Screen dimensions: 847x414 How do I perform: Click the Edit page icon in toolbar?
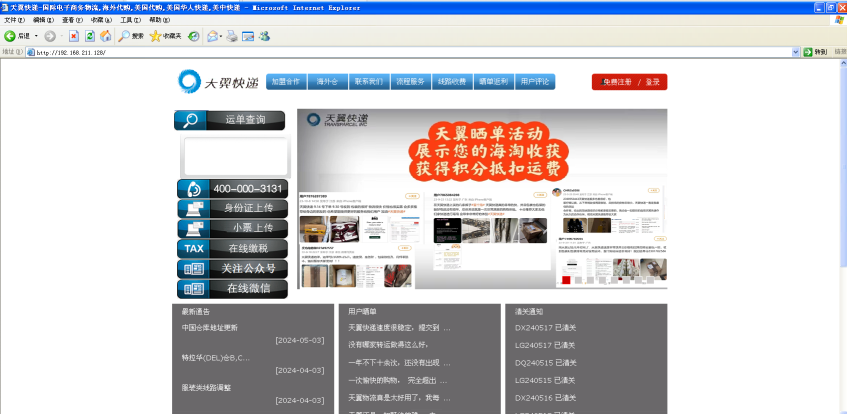click(x=248, y=36)
